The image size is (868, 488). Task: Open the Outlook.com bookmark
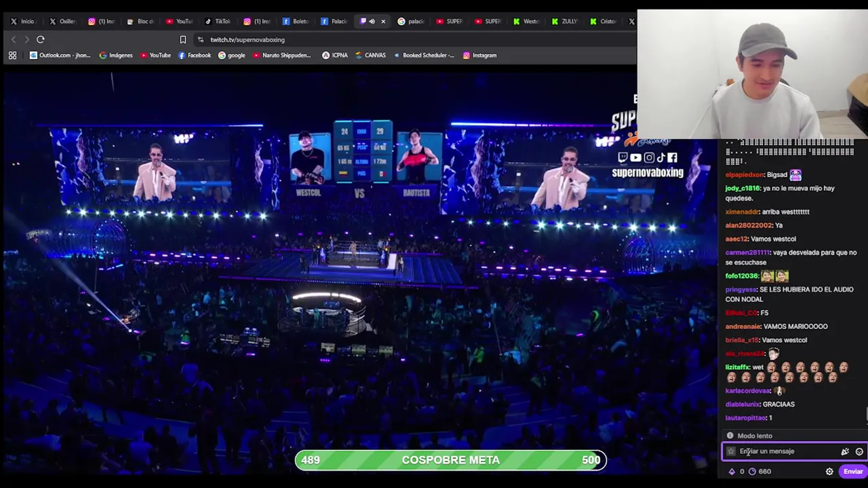(x=60, y=55)
